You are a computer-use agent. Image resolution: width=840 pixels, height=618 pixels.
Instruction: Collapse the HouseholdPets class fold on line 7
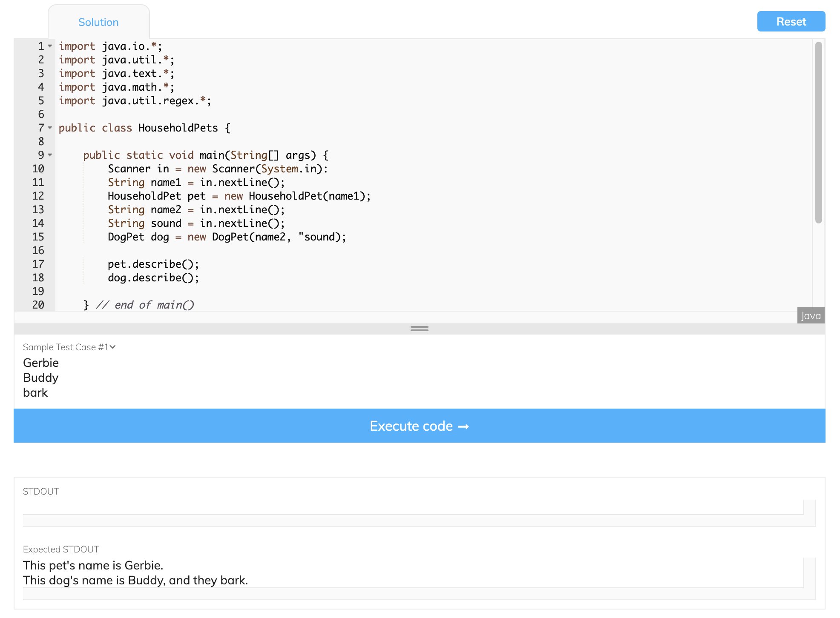tap(50, 128)
